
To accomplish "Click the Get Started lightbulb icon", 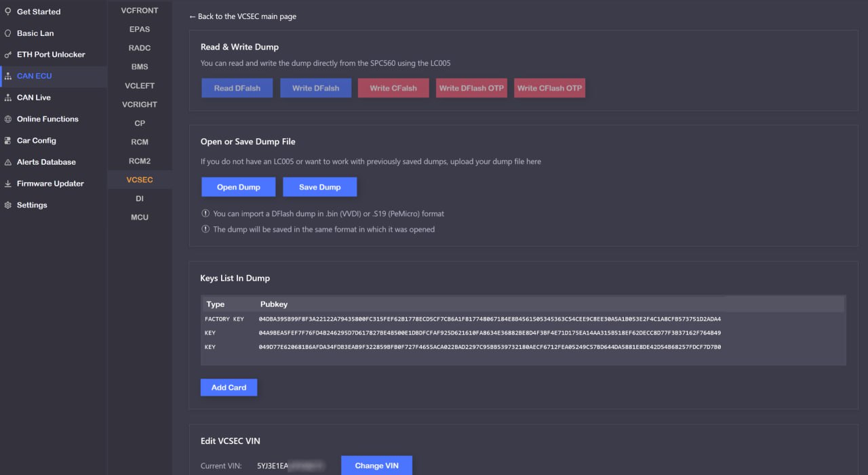I will 8,12.
